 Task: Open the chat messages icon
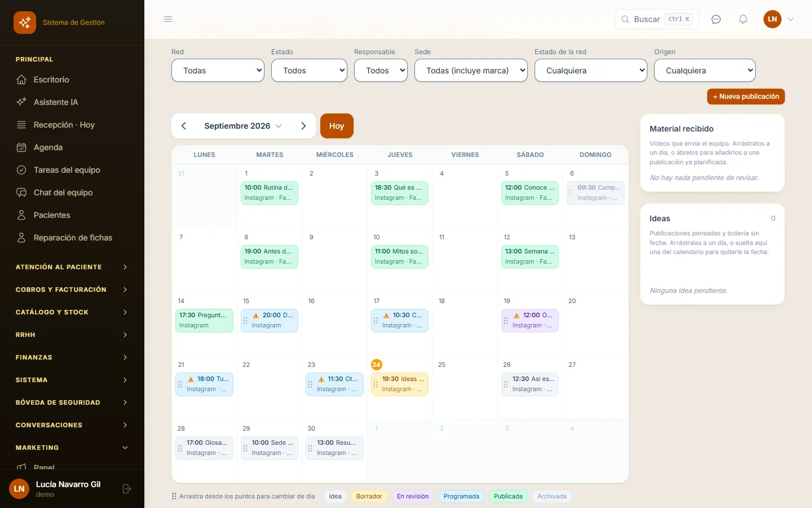point(716,19)
